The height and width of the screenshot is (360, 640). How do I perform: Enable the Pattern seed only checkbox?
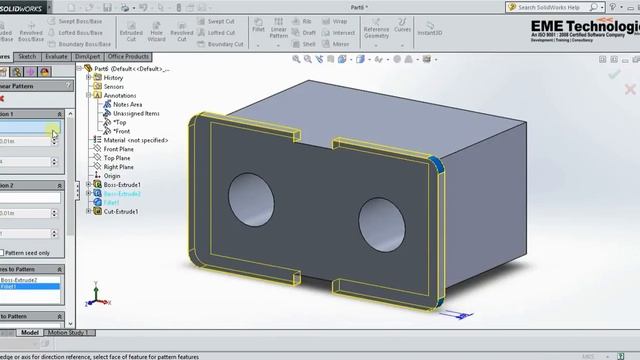(x=2, y=253)
